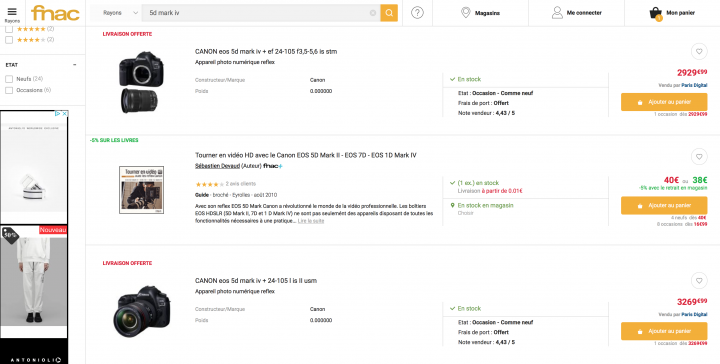
Task: Click the 2 avis clients rating text
Action: click(x=241, y=184)
